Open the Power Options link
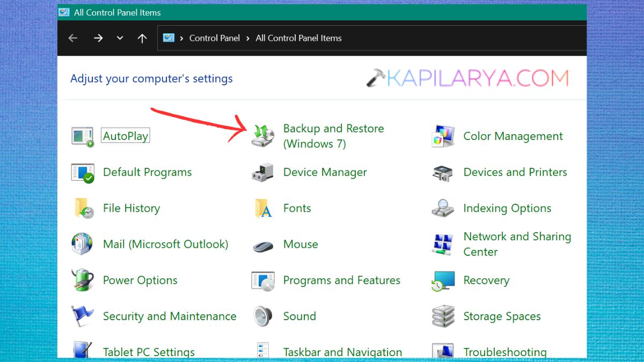This screenshot has height=362, width=644. (x=140, y=280)
